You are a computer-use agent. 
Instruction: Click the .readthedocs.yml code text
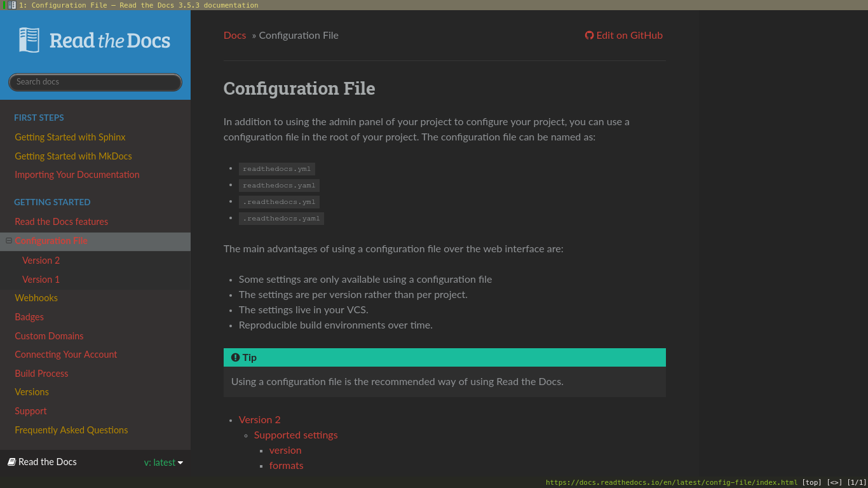[279, 202]
